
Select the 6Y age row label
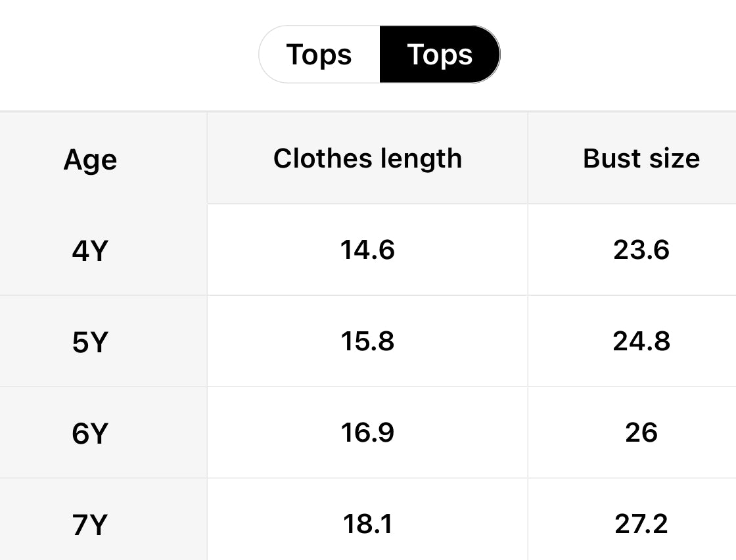(89, 433)
